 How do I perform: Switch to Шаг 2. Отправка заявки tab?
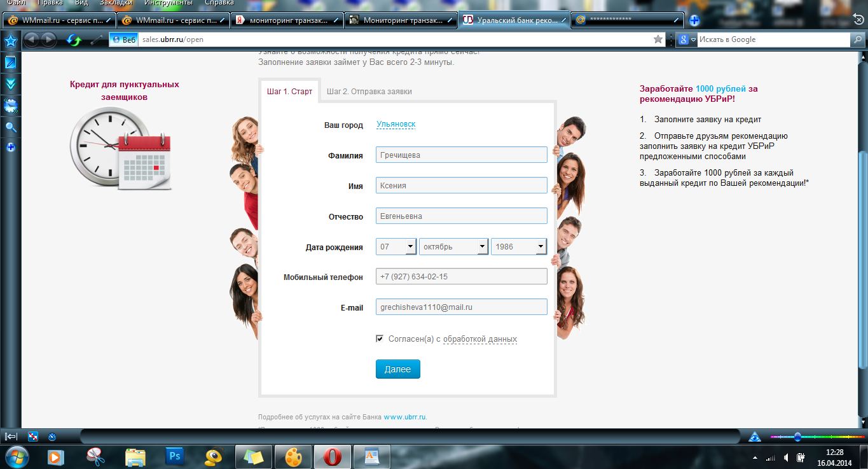point(369,92)
